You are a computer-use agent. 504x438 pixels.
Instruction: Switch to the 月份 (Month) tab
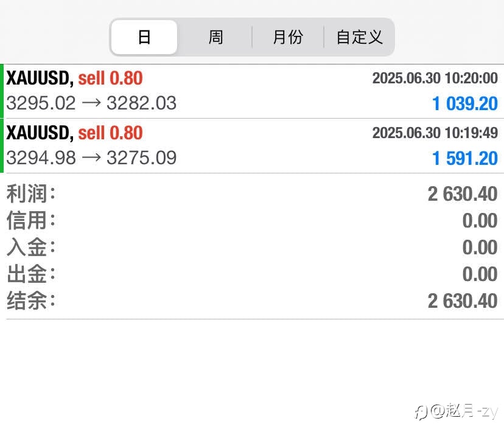288,37
